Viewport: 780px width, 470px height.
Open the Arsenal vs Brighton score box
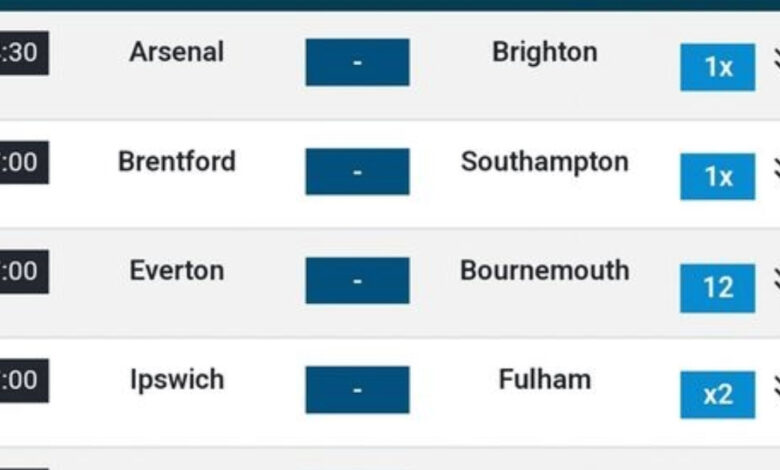[358, 62]
